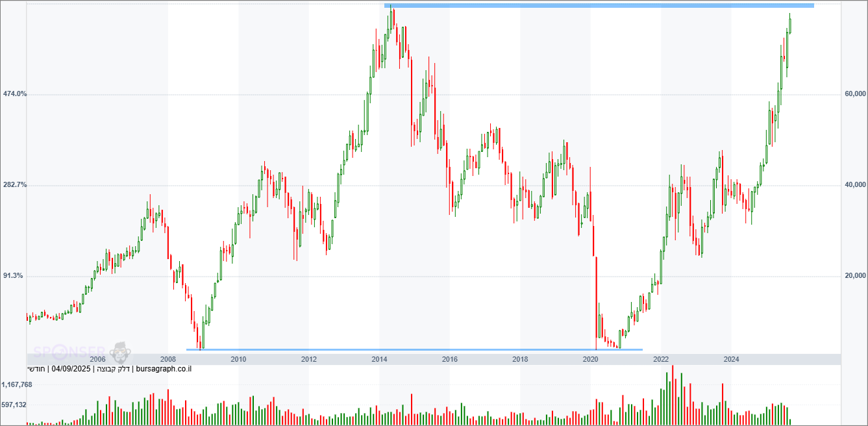Click the 04/09/2025 date label
868x426 pixels.
(72, 370)
